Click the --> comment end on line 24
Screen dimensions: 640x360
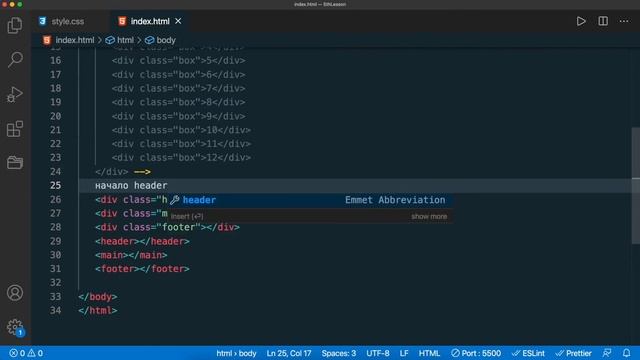pyautogui.click(x=142, y=172)
